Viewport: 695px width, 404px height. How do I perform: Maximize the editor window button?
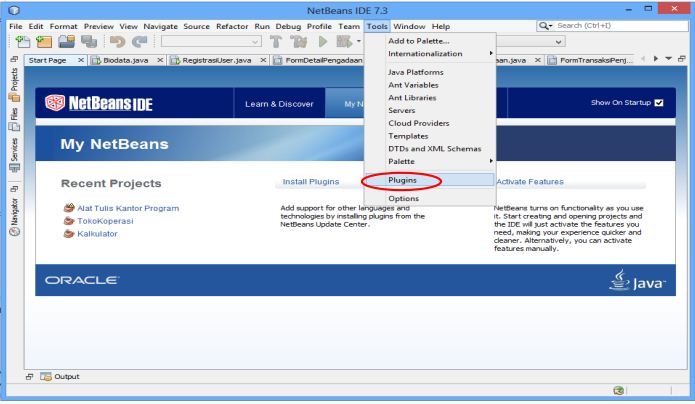tap(682, 59)
